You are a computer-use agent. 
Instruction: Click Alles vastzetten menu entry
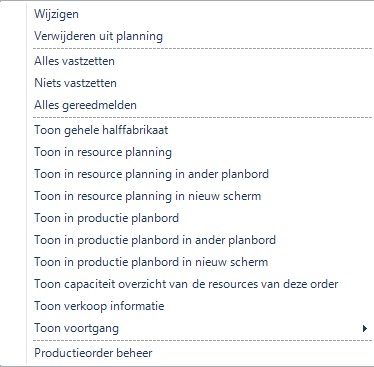click(200, 61)
